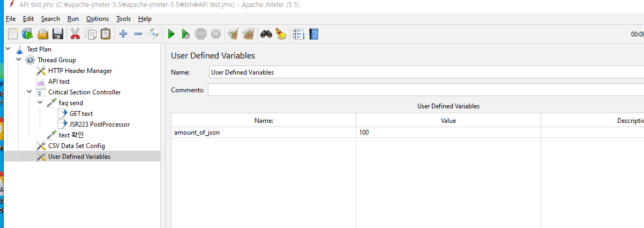Click Start no pauses icon

(x=186, y=34)
